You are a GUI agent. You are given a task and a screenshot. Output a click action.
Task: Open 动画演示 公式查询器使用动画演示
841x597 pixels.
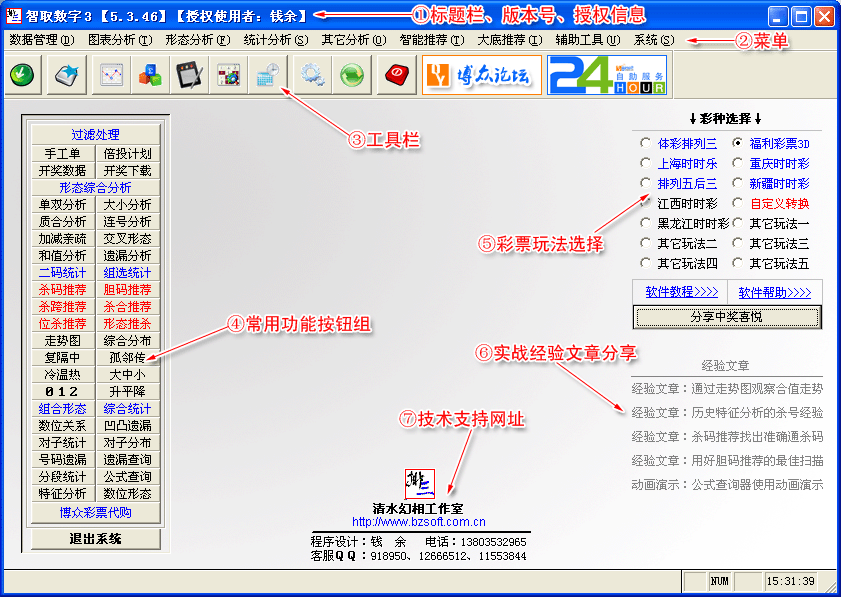tap(727, 485)
